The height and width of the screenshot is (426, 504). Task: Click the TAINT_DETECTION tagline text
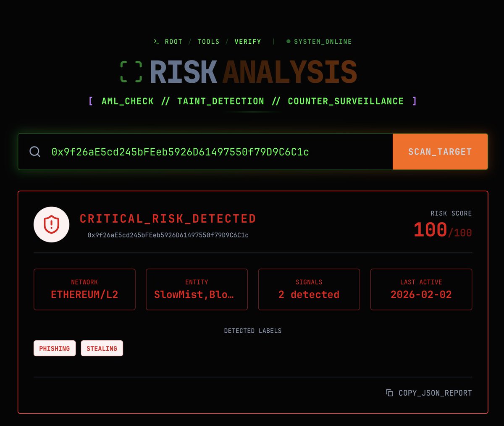pyautogui.click(x=220, y=101)
